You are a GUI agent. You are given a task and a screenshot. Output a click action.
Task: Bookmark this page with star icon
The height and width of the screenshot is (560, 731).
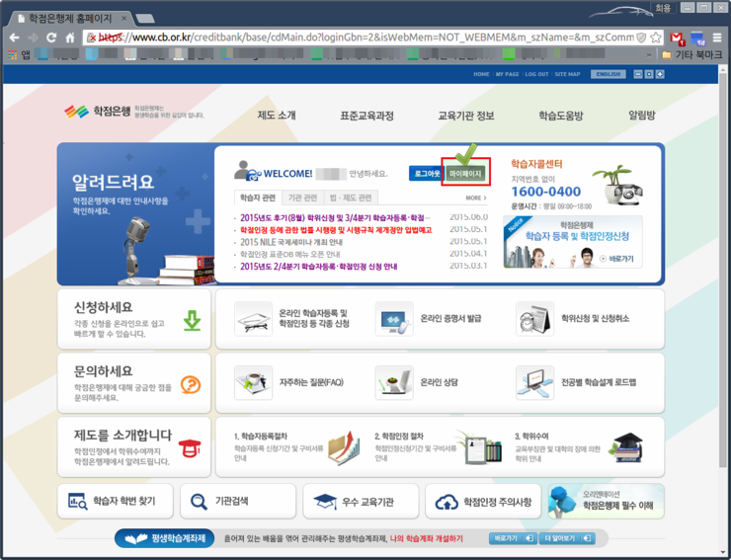(656, 38)
